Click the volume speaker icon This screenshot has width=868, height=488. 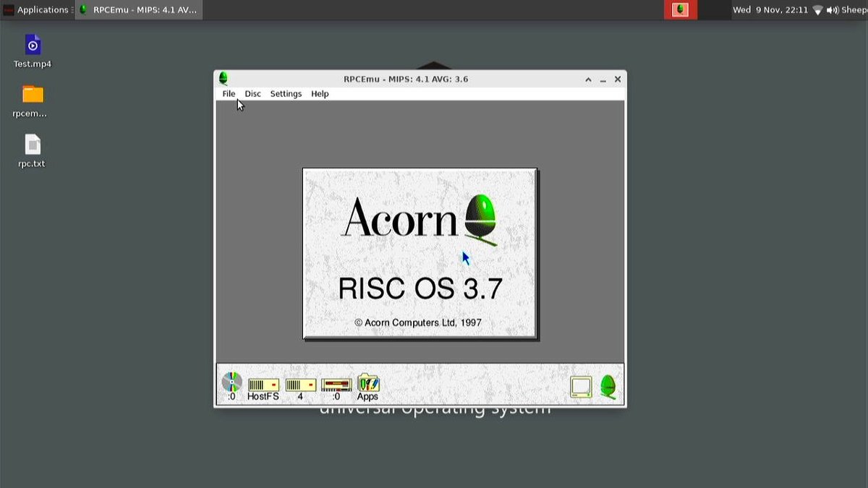point(832,9)
